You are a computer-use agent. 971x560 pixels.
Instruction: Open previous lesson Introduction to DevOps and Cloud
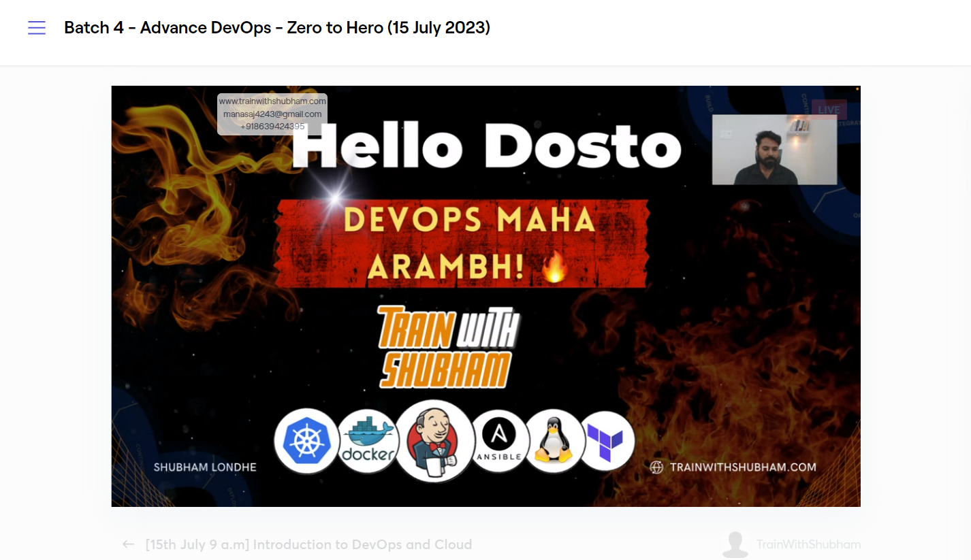click(x=308, y=544)
